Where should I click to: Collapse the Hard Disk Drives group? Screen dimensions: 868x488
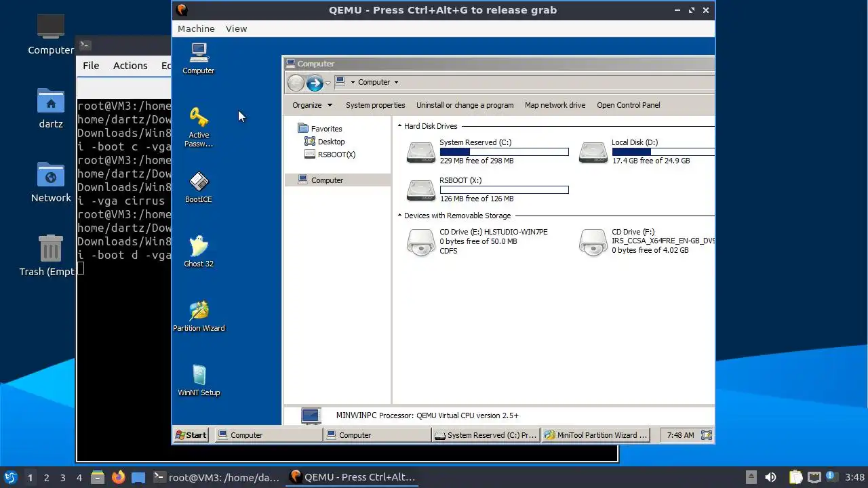[x=399, y=126]
